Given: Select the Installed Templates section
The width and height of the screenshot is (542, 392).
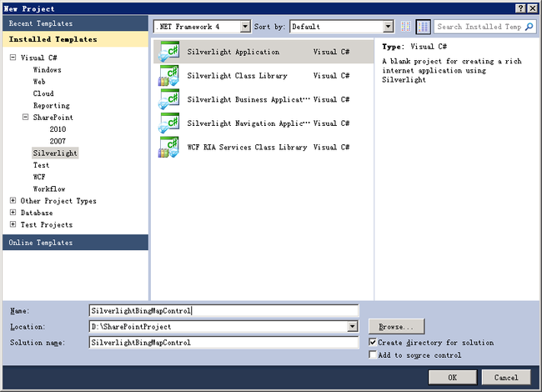Looking at the screenshot, I should 75,39.
